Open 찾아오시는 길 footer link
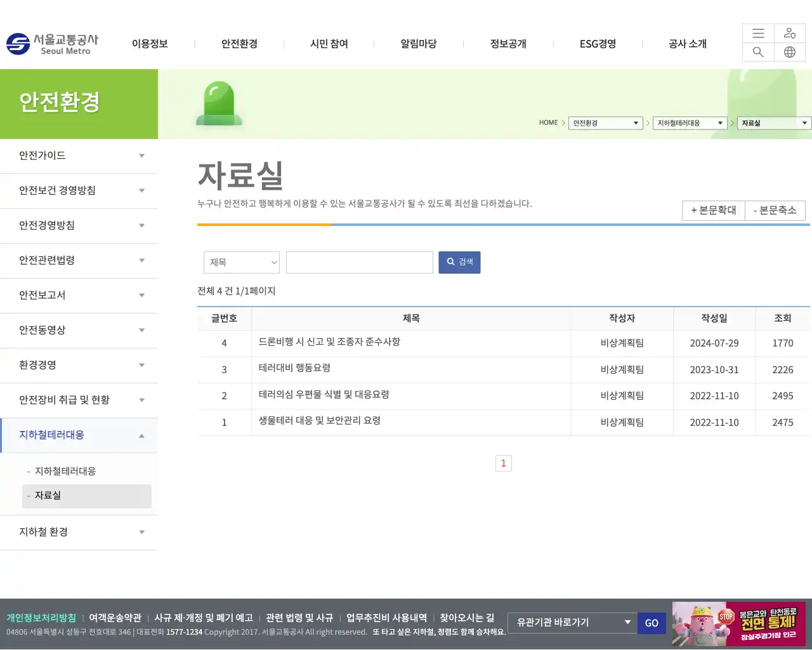This screenshot has width=812, height=650. click(x=467, y=618)
